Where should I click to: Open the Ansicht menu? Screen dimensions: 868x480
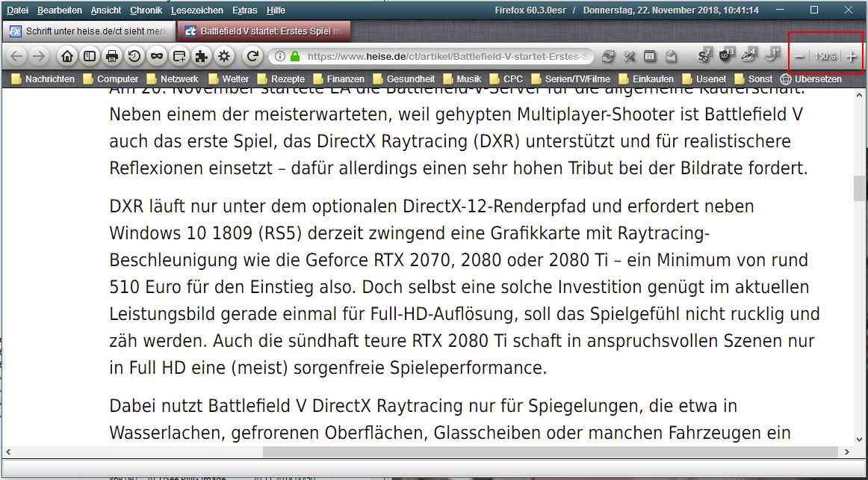pos(106,10)
